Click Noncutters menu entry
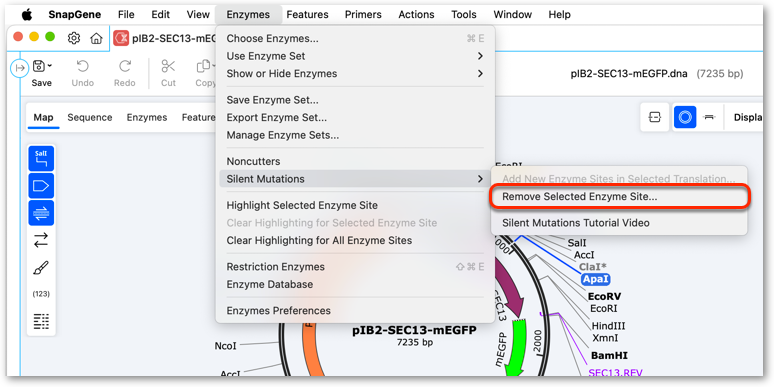The height and width of the screenshot is (387, 774). click(x=355, y=161)
